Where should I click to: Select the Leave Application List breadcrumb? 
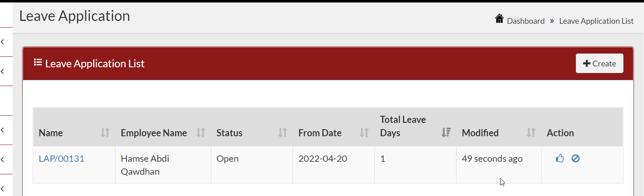point(596,21)
